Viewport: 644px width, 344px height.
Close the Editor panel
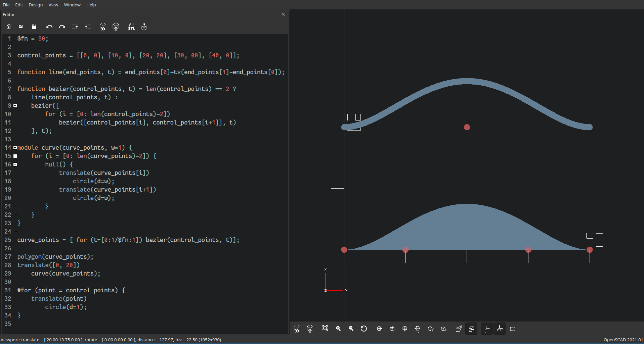click(x=283, y=14)
